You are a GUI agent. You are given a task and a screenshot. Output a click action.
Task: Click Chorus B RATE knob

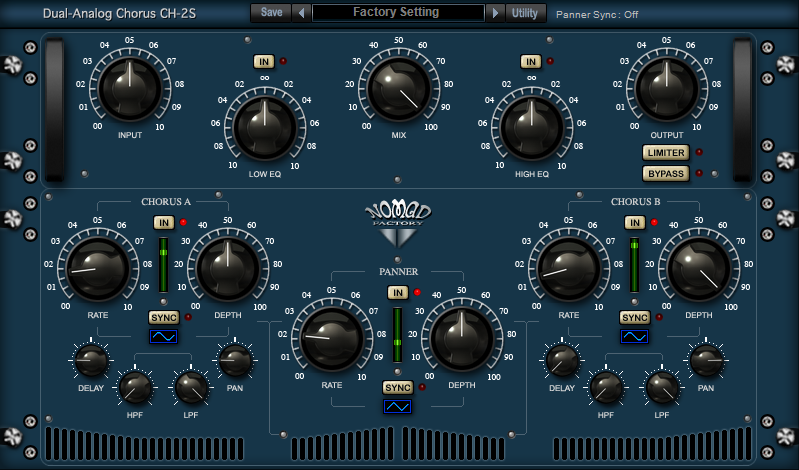pos(569,269)
